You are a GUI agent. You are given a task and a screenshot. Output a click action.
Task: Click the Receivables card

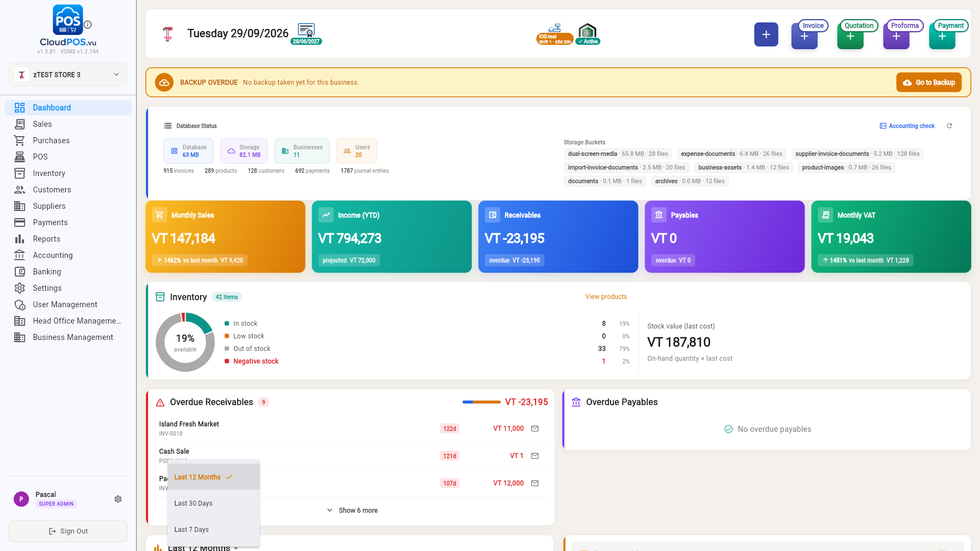coord(558,237)
